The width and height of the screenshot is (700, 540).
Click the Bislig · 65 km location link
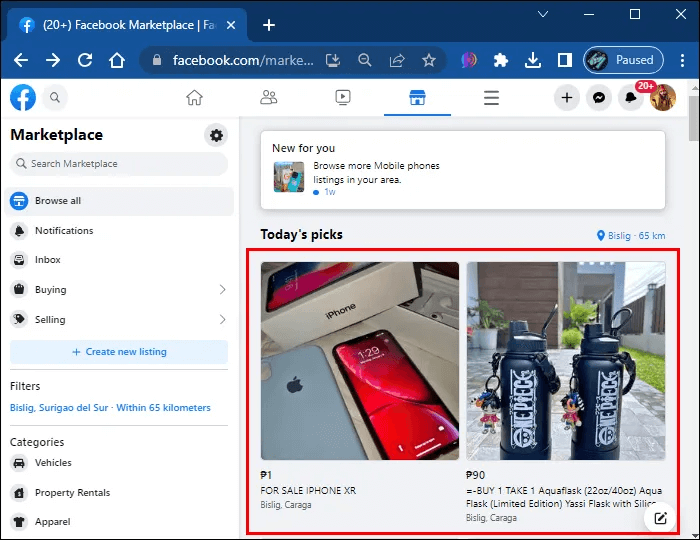click(631, 236)
